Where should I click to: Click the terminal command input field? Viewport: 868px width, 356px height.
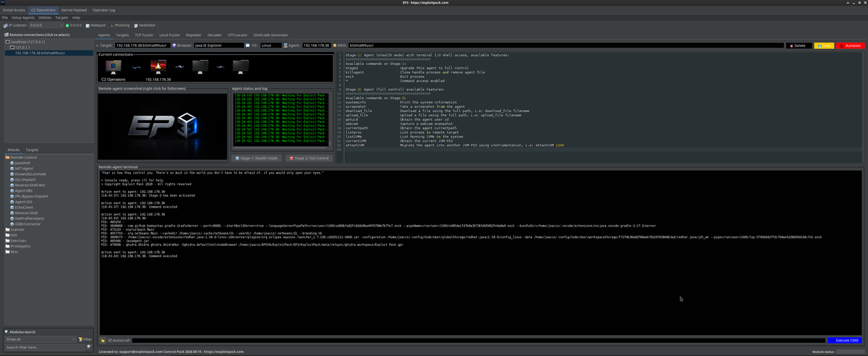coord(478,340)
